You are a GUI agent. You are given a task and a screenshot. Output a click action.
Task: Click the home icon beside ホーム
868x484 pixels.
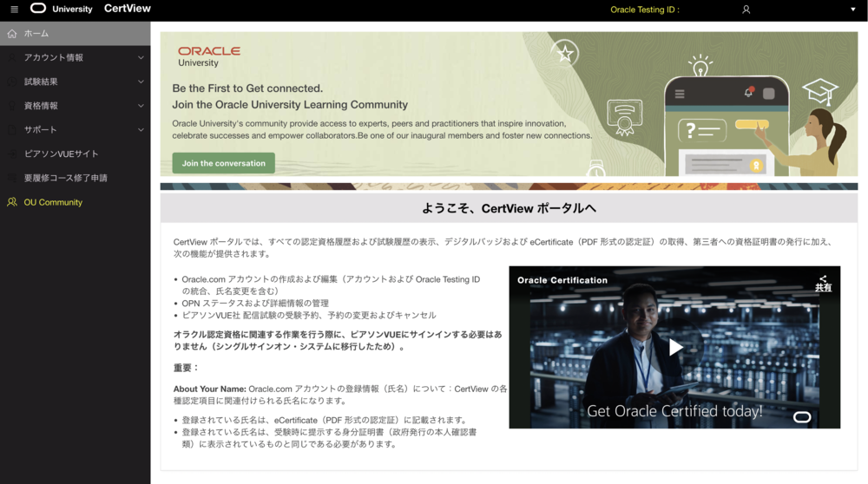click(x=12, y=34)
